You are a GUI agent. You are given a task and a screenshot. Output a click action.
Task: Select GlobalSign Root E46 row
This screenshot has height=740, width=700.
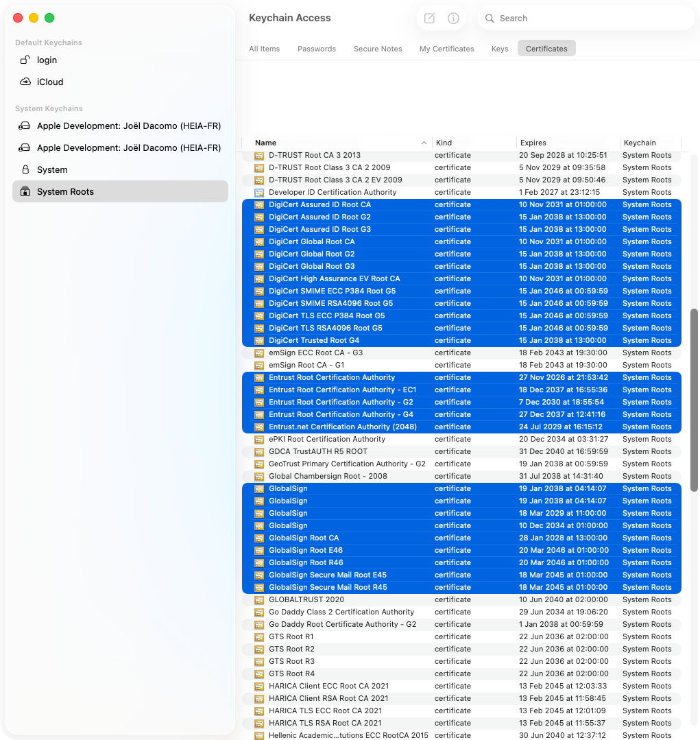pyautogui.click(x=461, y=550)
